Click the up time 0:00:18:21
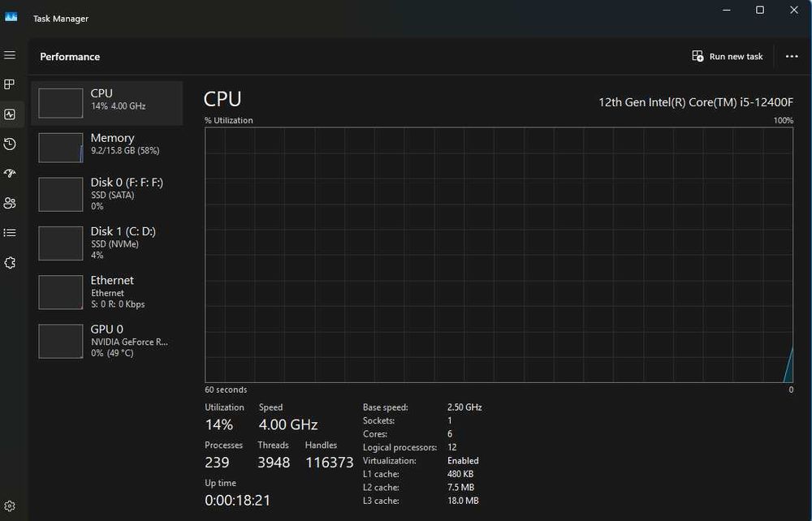The width and height of the screenshot is (812, 521). 238,500
